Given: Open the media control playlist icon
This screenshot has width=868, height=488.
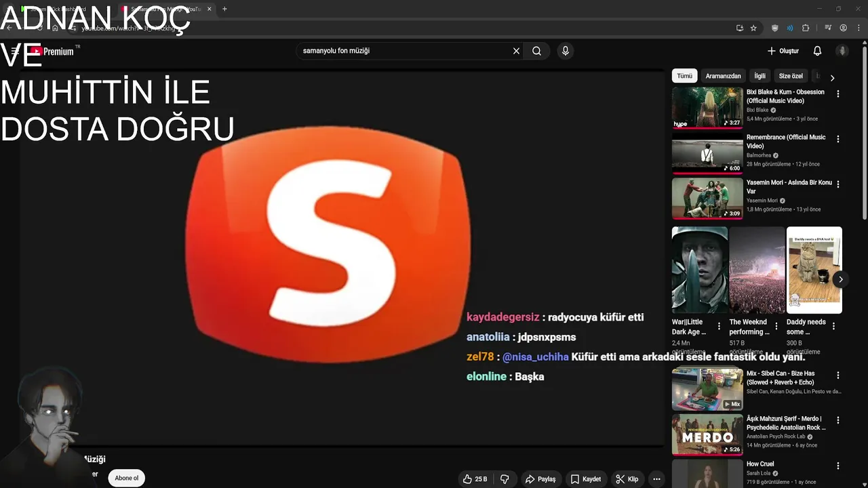Looking at the screenshot, I should coord(828,28).
